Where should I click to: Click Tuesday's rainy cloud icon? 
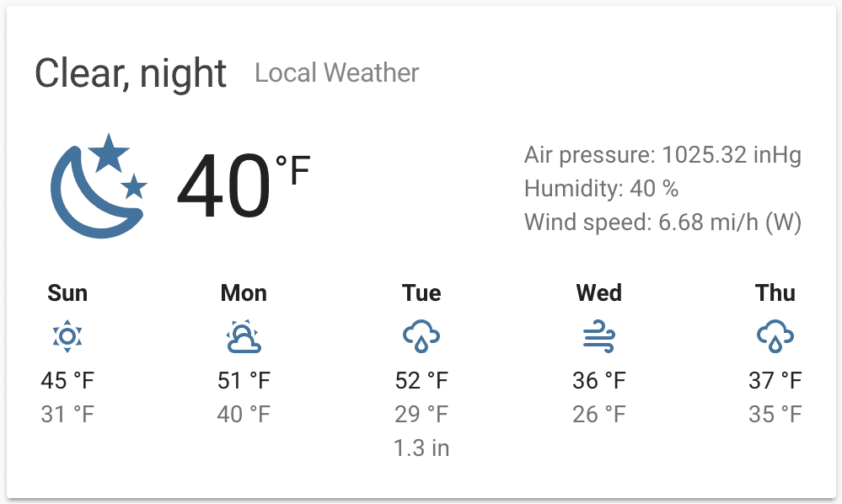[x=421, y=337]
